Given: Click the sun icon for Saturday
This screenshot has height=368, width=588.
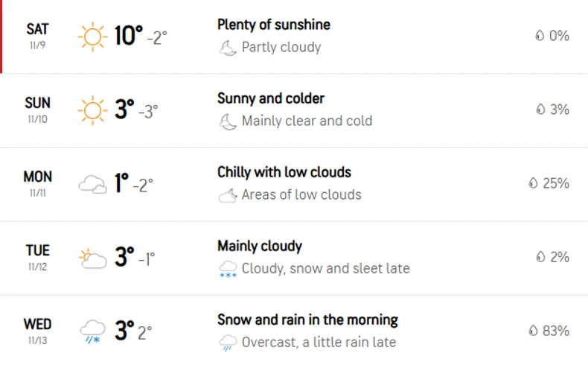Looking at the screenshot, I should [93, 37].
